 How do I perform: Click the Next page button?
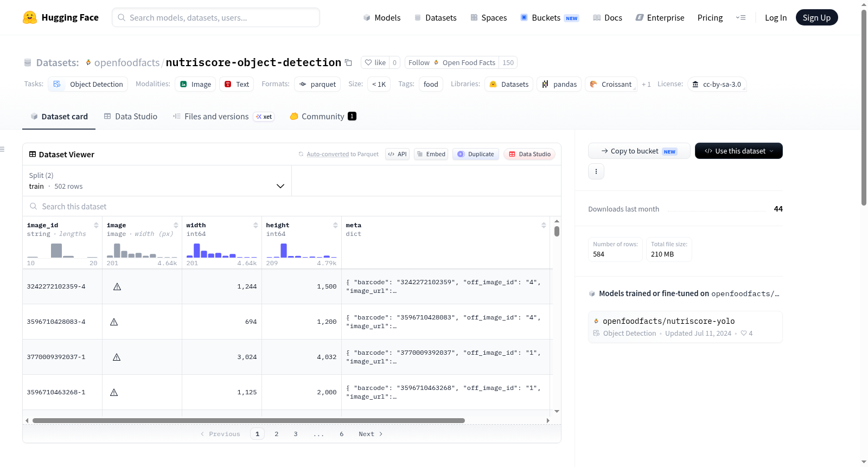(x=371, y=434)
